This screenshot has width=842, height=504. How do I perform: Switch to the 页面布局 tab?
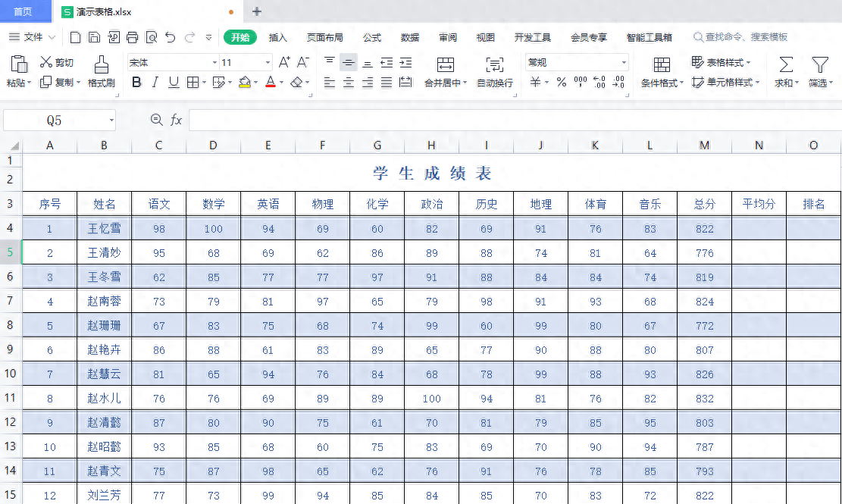click(324, 37)
